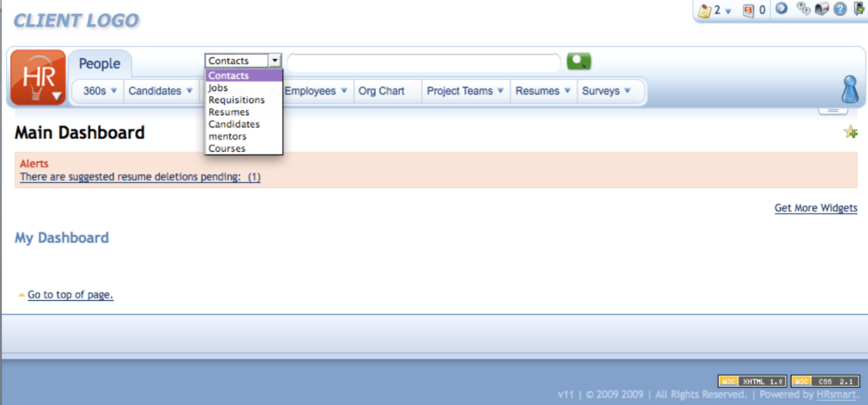The height and width of the screenshot is (405, 868).
Task: Click the logout door icon
Action: tap(858, 9)
